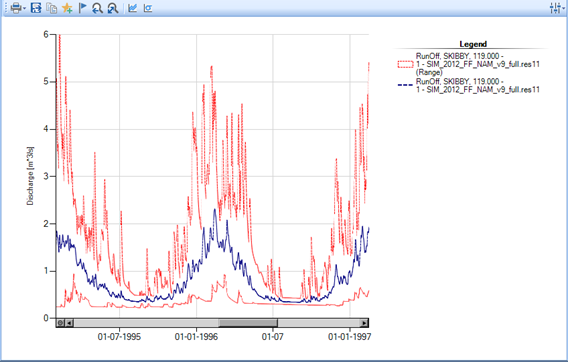
Task: Click the 01-01-1997 date axis label
Action: (350, 337)
